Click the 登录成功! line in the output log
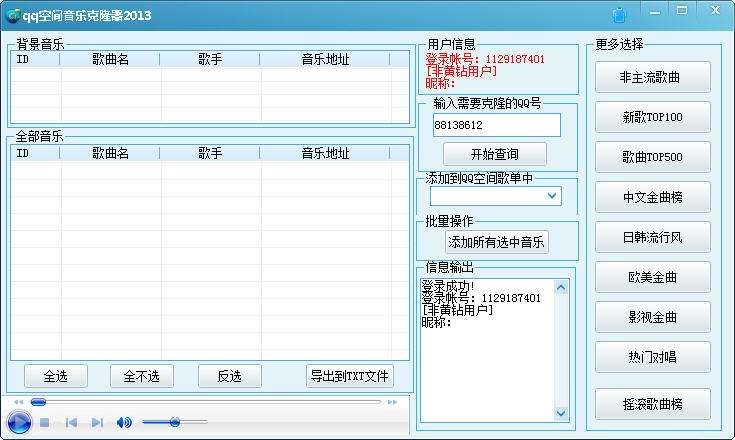Viewport: 735px width, 440px height. [x=448, y=286]
